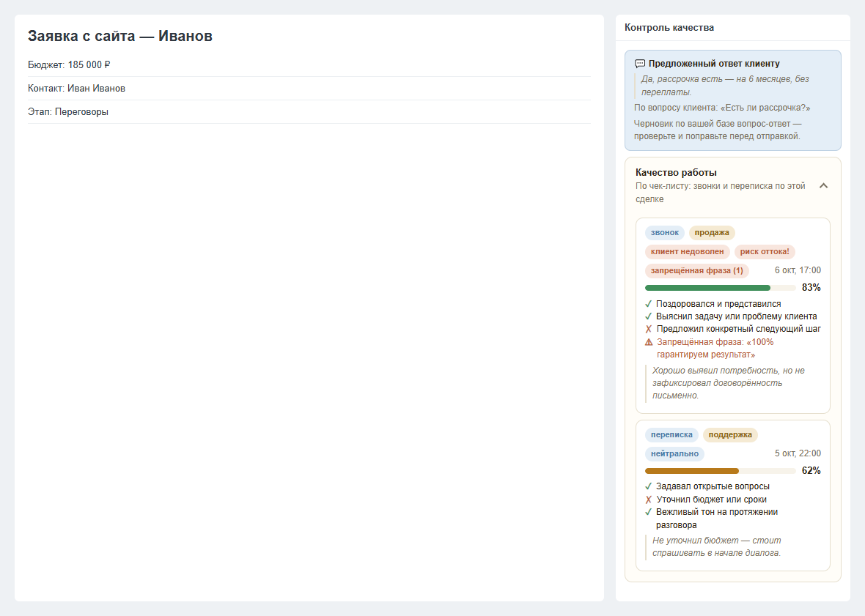Select the «переписка» tag
Image resolution: width=865 pixels, height=616 pixels.
(x=671, y=435)
